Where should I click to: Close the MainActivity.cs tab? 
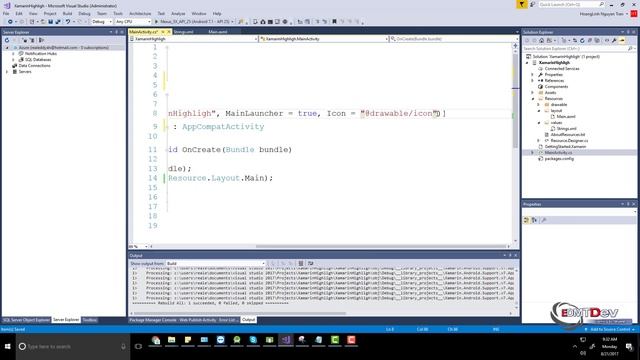[x=169, y=32]
